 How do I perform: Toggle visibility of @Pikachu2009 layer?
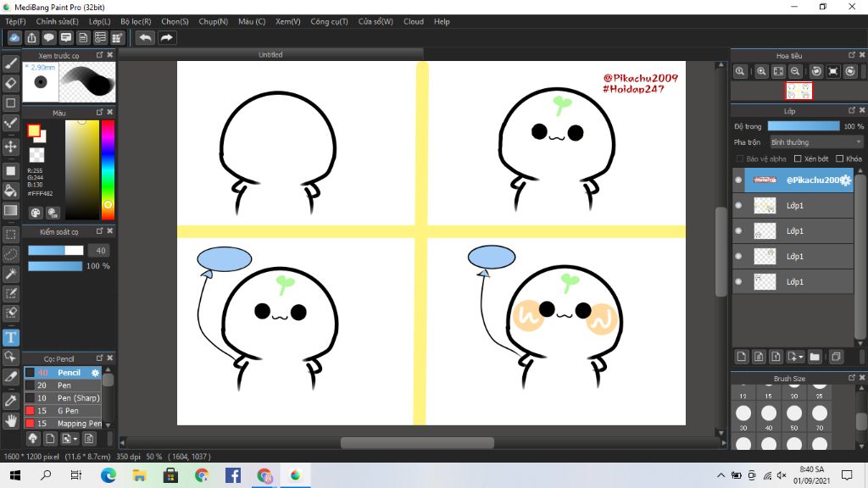click(x=738, y=180)
